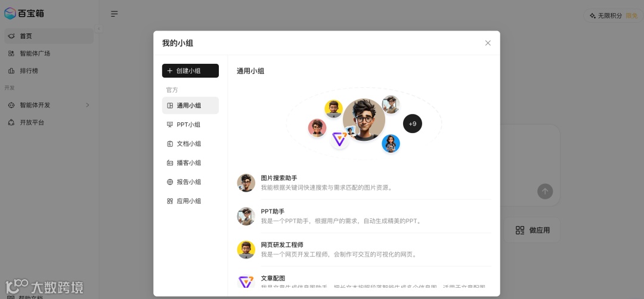Click the purple triangle logo in the group circle
Screen dimensions: 644x299
(340, 140)
